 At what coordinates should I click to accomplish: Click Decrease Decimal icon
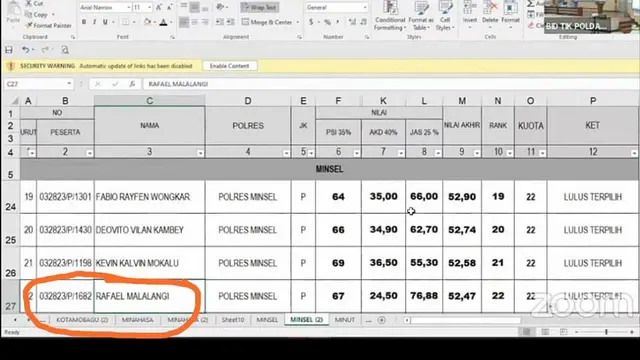363,22
